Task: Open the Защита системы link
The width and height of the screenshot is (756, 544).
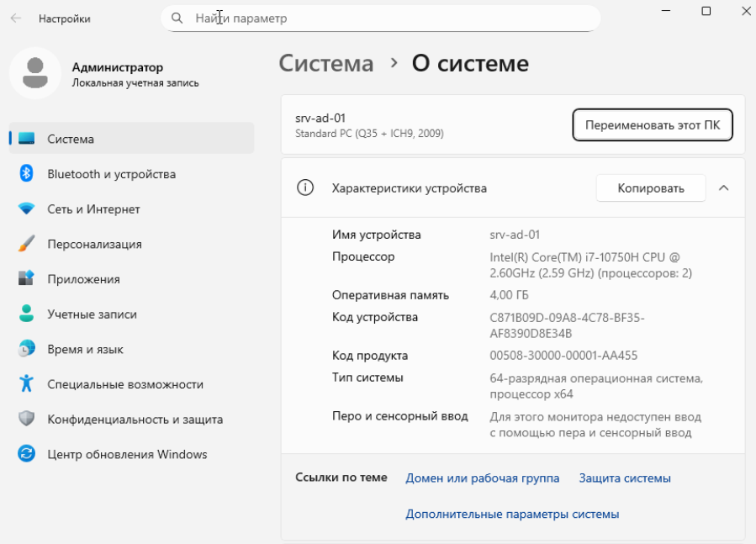Action: pyautogui.click(x=624, y=478)
